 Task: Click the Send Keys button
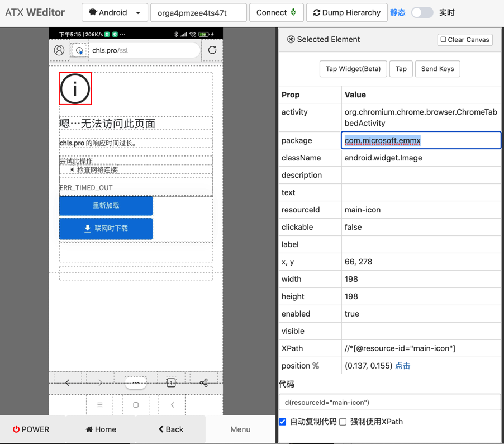(x=438, y=69)
